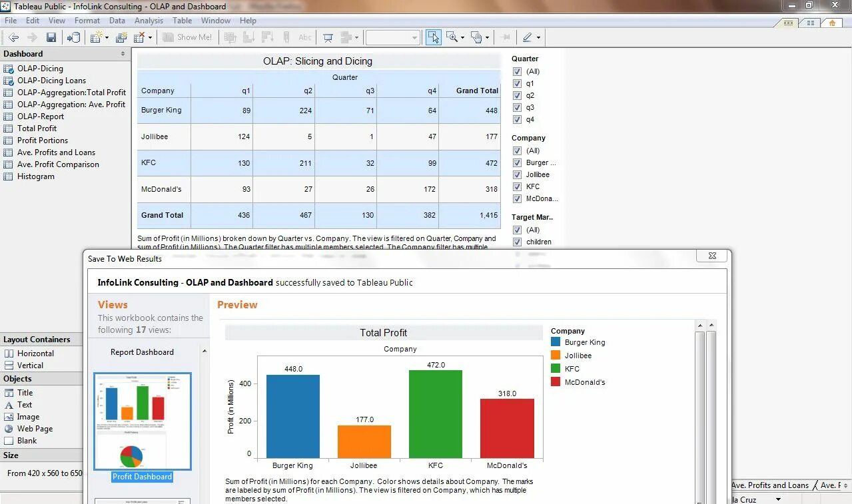The image size is (852, 504).
Task: Open the Data menu
Action: pos(117,21)
